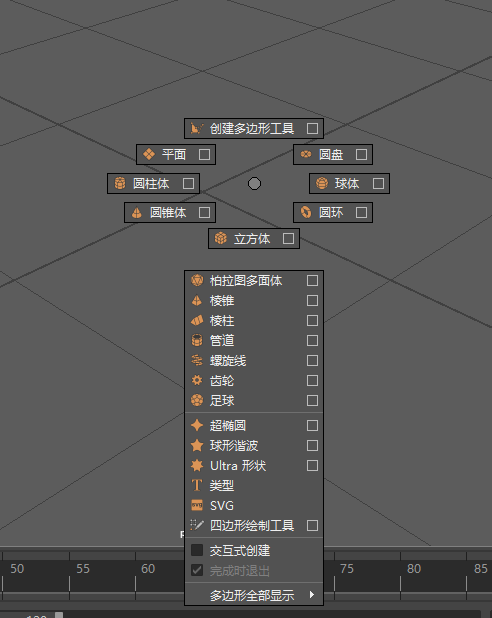Open option box for 创建多边形工具
Screen dimensions: 492x618
click(312, 128)
